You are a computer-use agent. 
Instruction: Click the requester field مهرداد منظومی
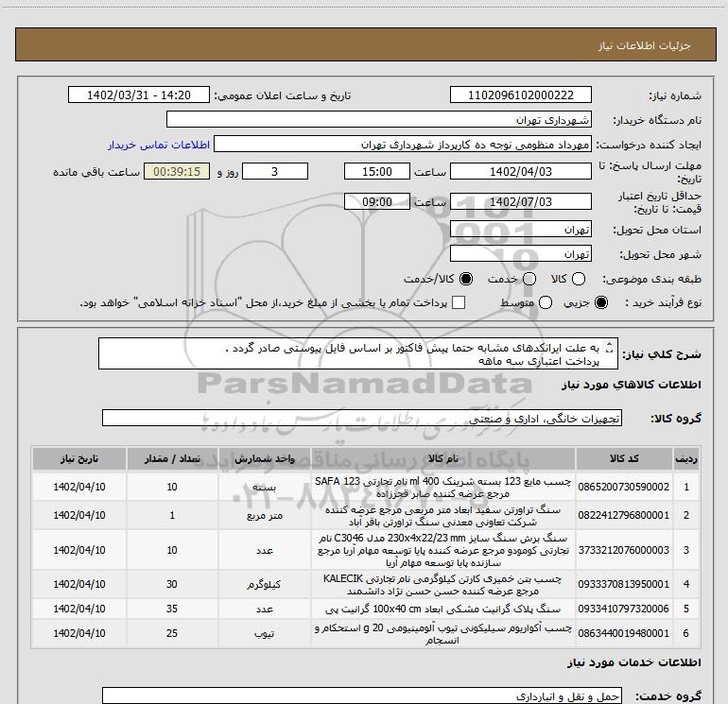point(403,145)
